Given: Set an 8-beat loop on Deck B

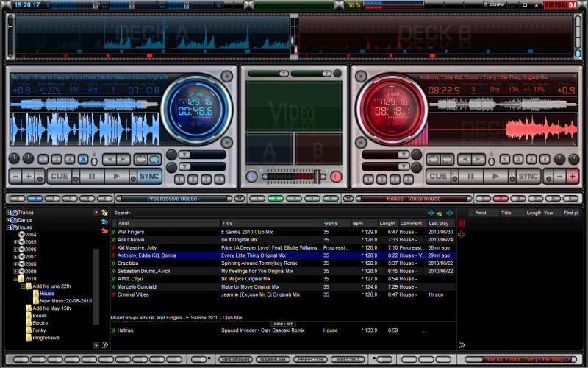Looking at the screenshot, I should point(545,159).
